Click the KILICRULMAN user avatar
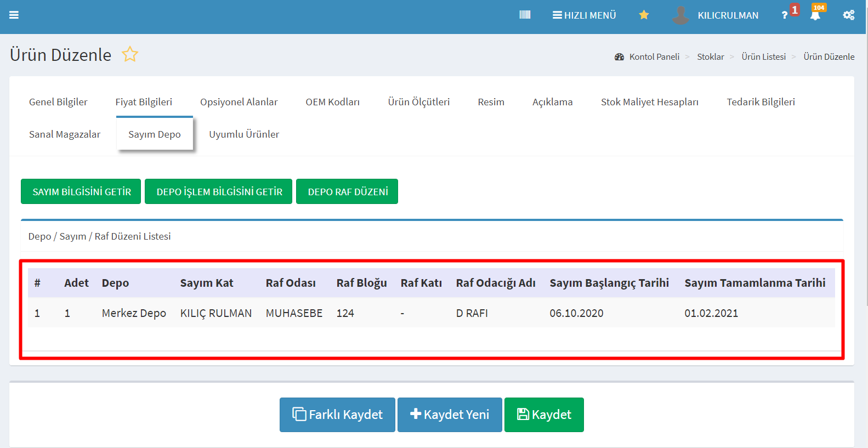Screen dimensions: 868x448 (x=680, y=15)
